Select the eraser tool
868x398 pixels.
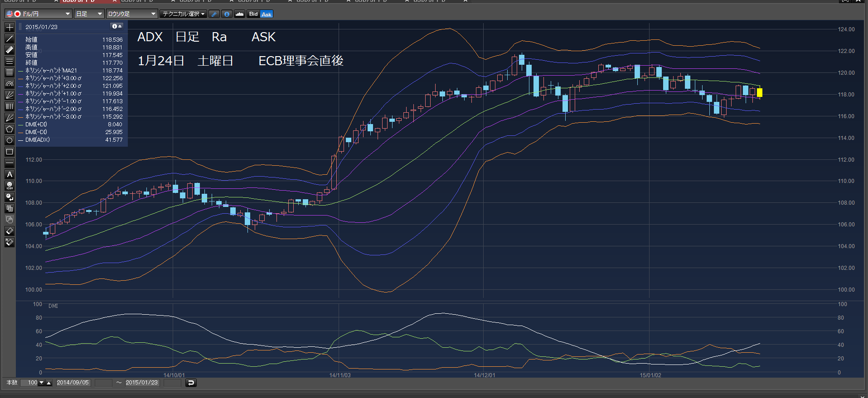(10, 231)
